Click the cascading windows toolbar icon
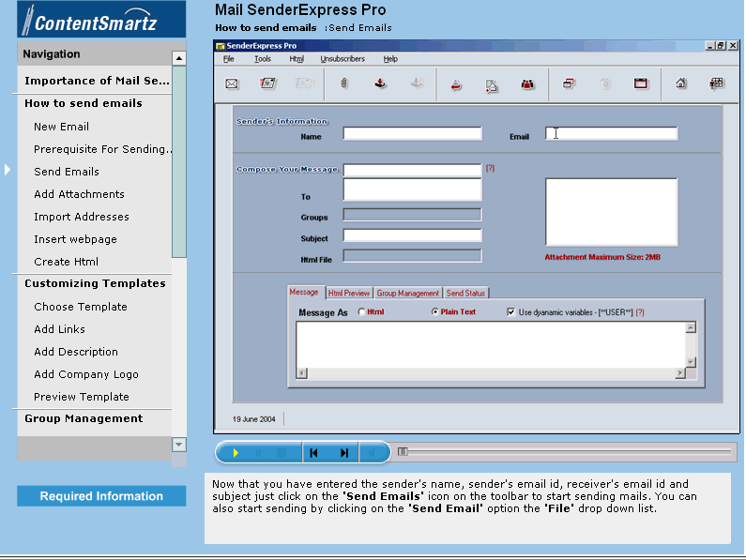The width and height of the screenshot is (746, 560). (569, 83)
